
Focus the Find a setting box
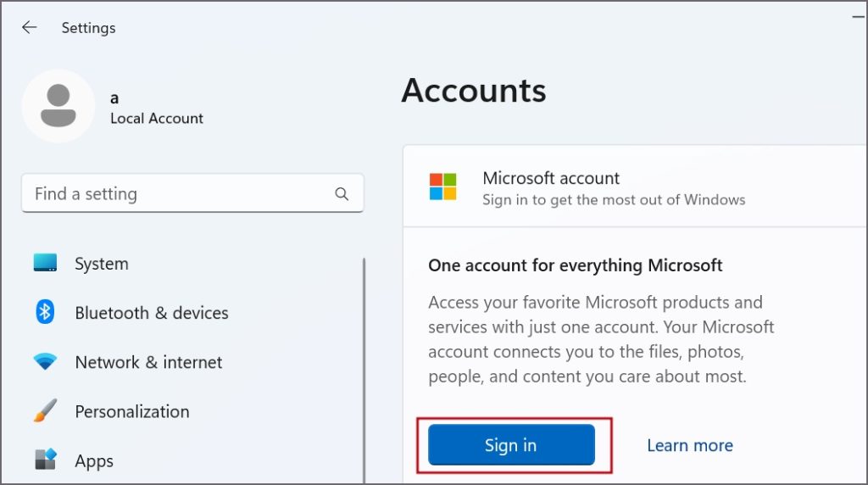tap(192, 193)
